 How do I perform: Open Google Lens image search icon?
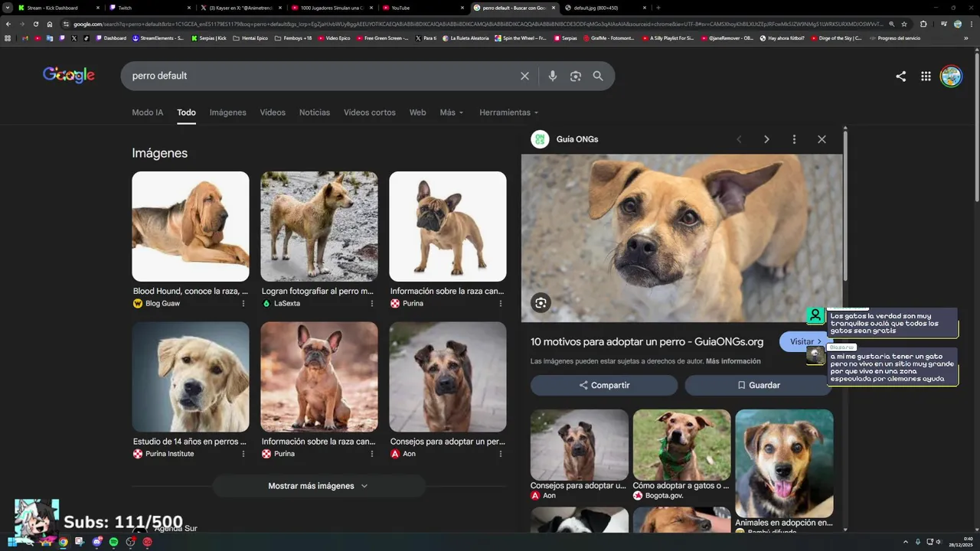pyautogui.click(x=576, y=76)
